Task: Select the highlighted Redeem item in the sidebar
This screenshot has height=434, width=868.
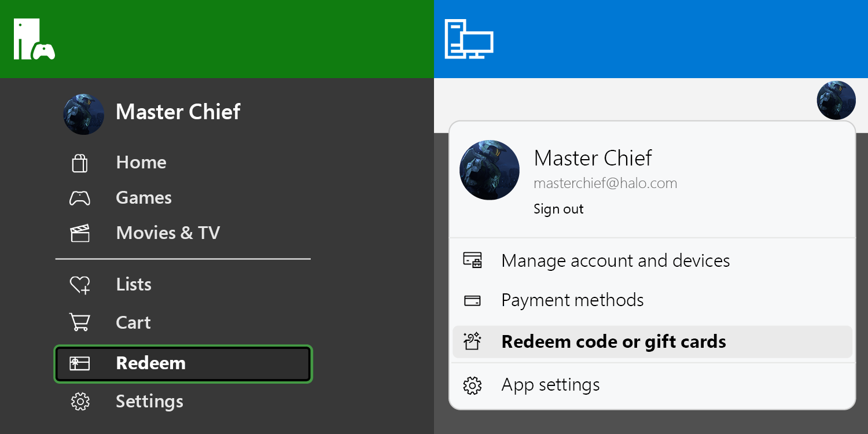Action: pos(183,363)
